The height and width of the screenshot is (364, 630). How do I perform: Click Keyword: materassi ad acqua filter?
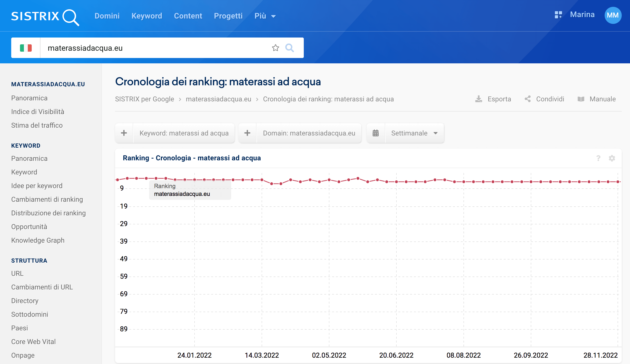coord(184,133)
